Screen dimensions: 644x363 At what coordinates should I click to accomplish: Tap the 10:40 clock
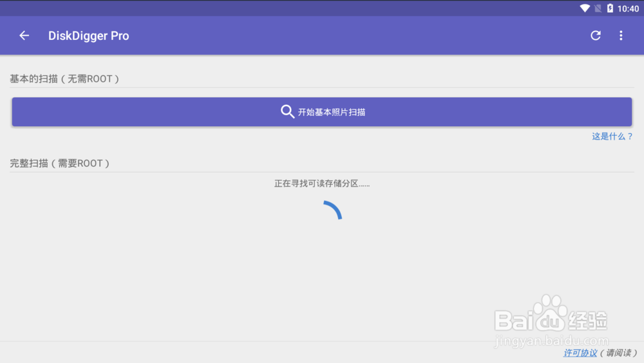point(628,8)
